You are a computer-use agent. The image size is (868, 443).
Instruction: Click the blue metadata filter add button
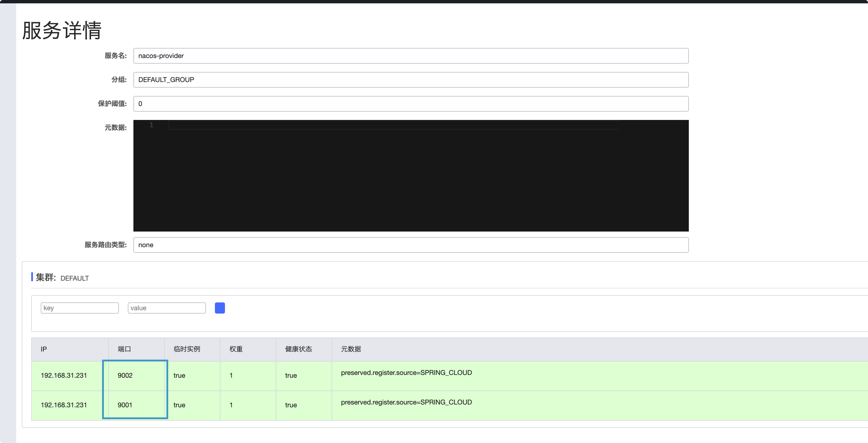coord(220,308)
